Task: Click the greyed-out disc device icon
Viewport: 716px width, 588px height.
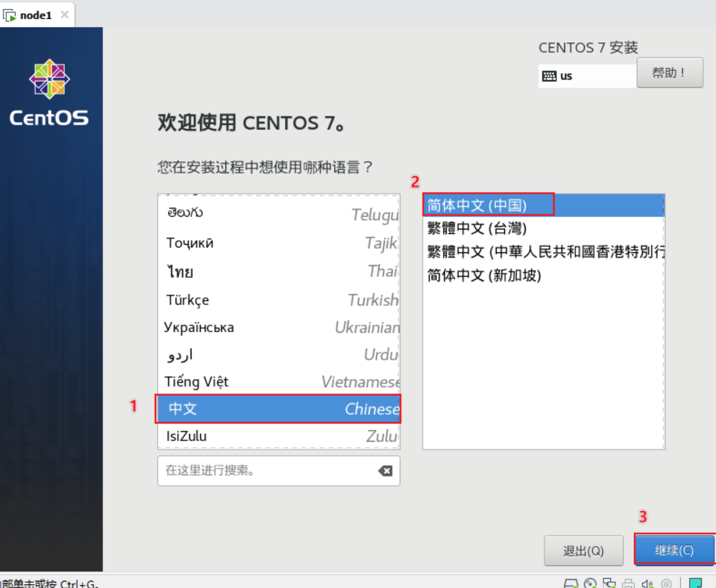Action: (x=667, y=584)
